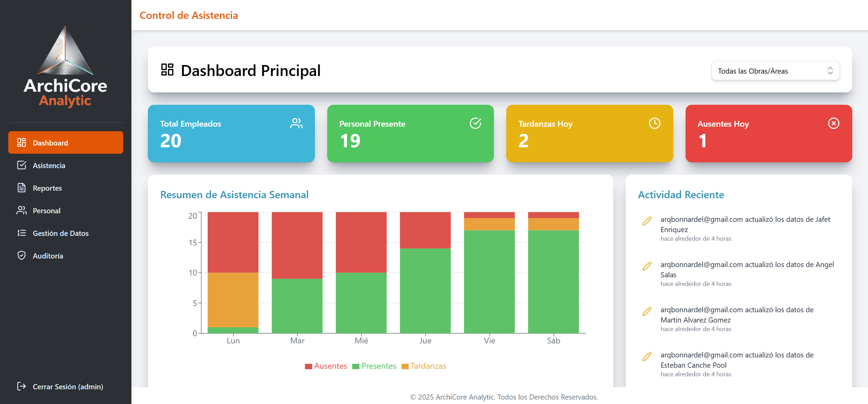Click the Reportes document icon
This screenshot has width=868, height=404.
click(x=22, y=188)
